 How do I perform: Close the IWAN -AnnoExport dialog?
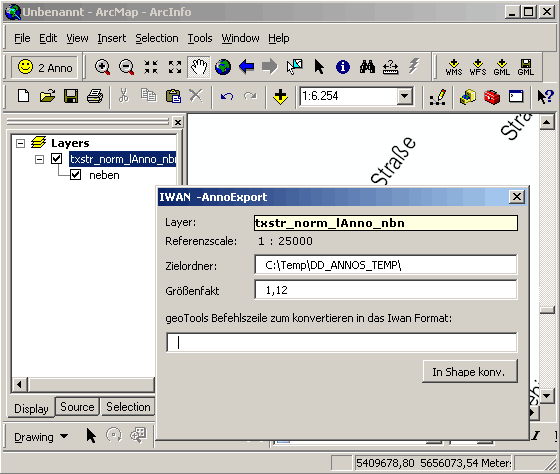(x=516, y=197)
